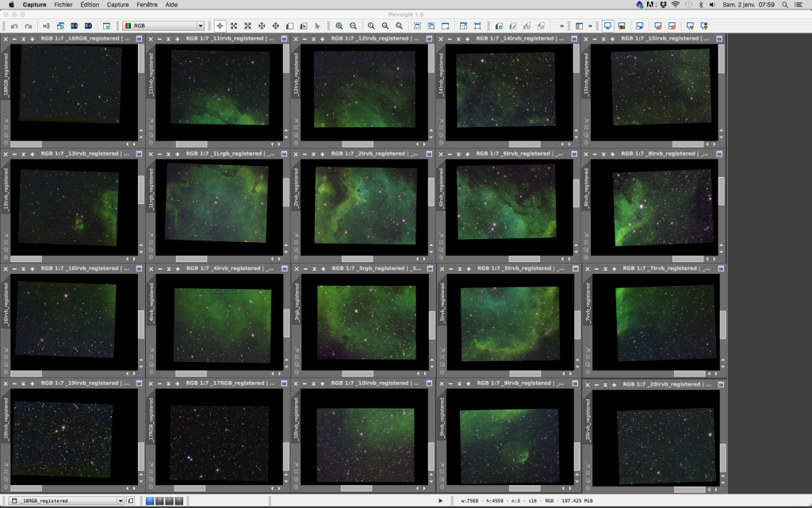
Task: Open the Fichier menu
Action: [63, 5]
